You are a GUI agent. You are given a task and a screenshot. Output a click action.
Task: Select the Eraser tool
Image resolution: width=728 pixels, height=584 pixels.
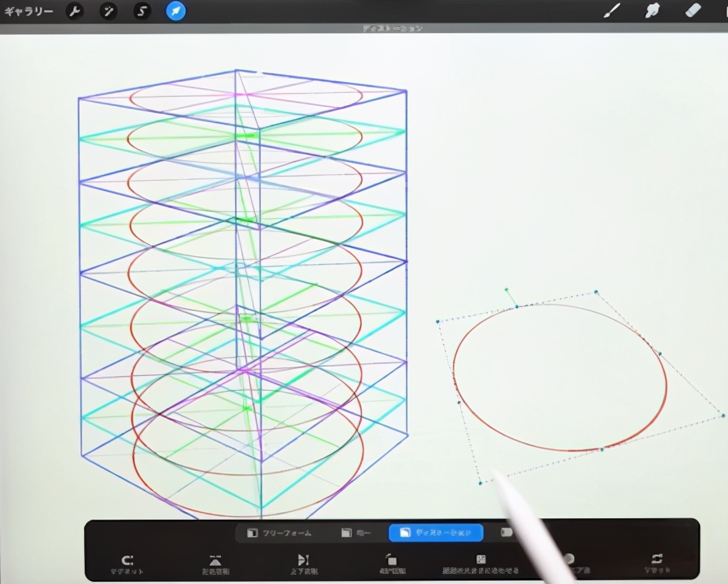click(692, 11)
